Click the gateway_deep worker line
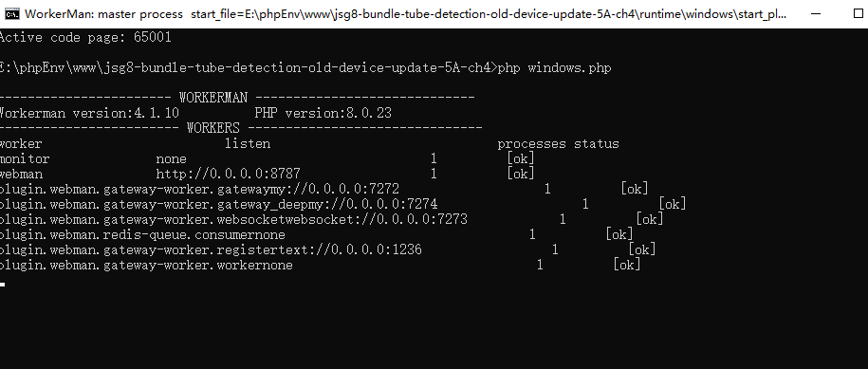Viewport: 868px width, 369px height. click(x=342, y=205)
